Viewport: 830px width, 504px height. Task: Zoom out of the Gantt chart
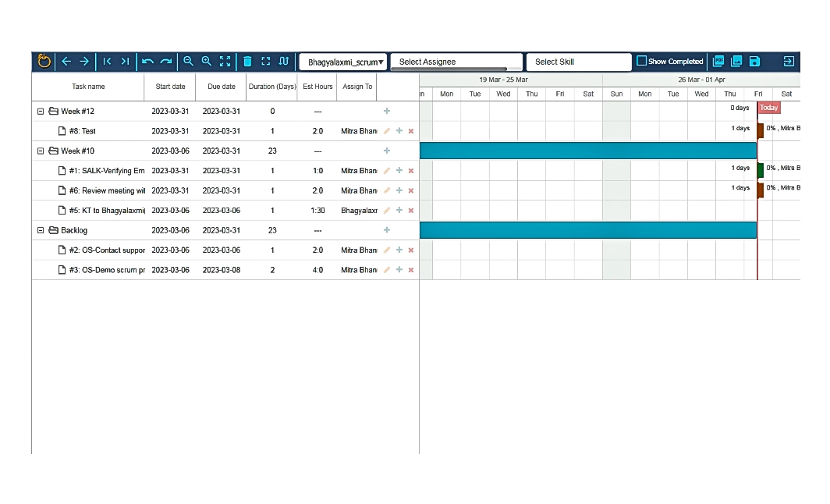(188, 61)
